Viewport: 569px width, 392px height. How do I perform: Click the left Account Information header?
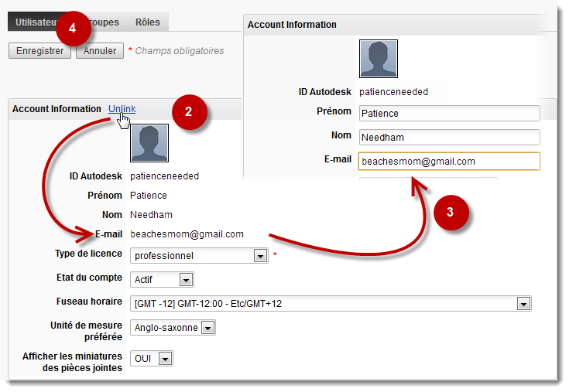[57, 109]
